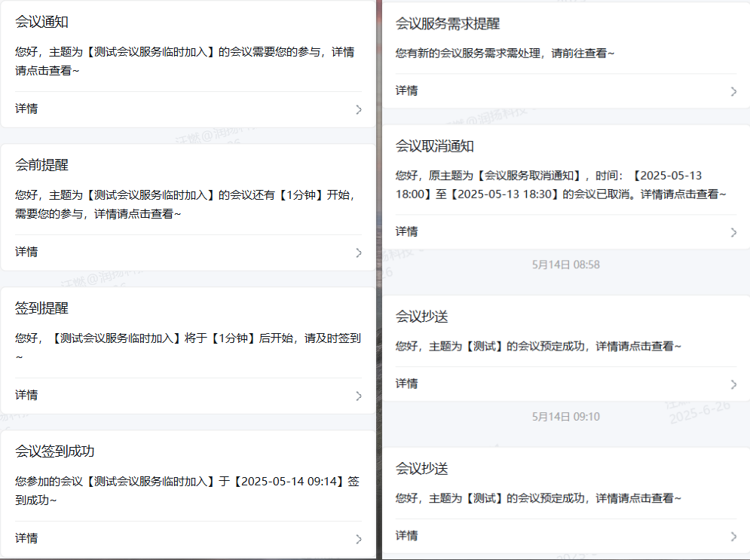Click the 5月14日 08:58 timestamp
Screen dimensions: 750x560
565,265
